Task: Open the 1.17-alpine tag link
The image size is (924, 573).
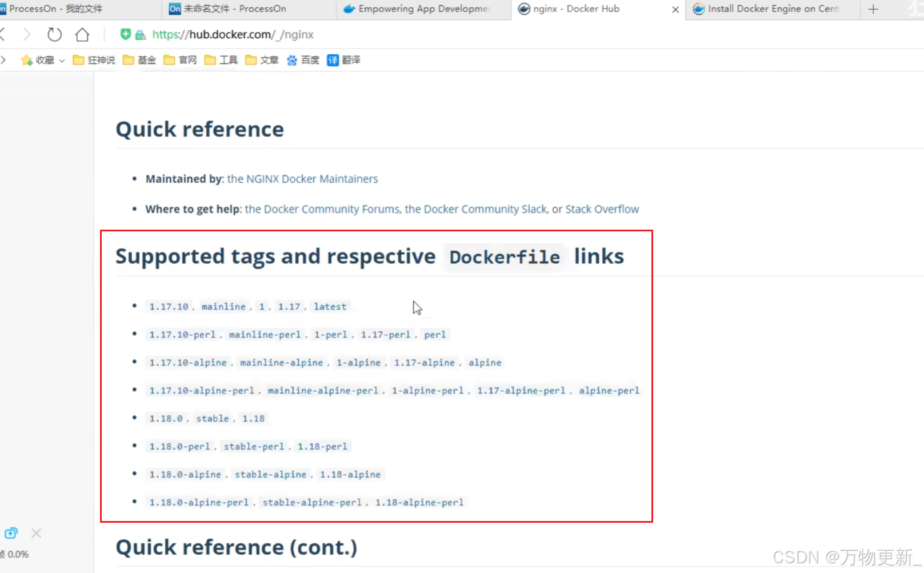Action: click(x=425, y=363)
